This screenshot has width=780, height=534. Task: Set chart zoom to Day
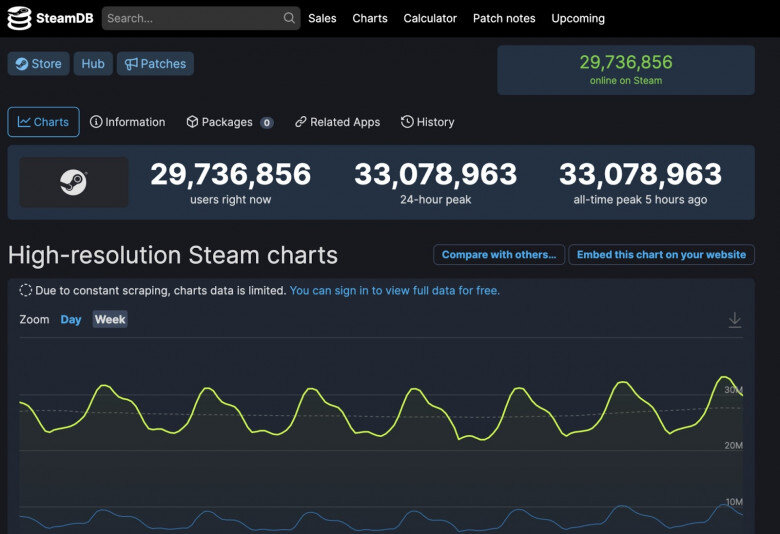point(71,320)
